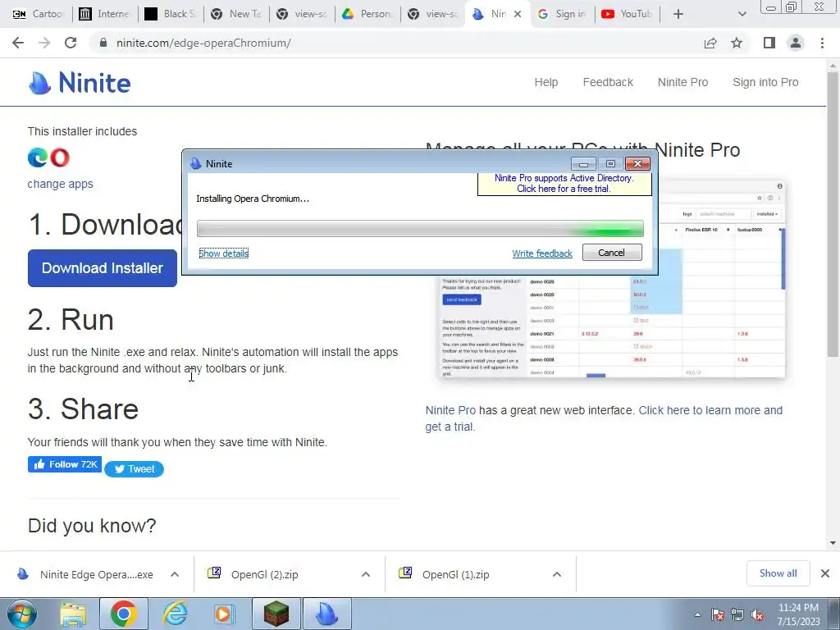Switch to Google Drive Personal tab
The height and width of the screenshot is (630, 840).
point(368,14)
